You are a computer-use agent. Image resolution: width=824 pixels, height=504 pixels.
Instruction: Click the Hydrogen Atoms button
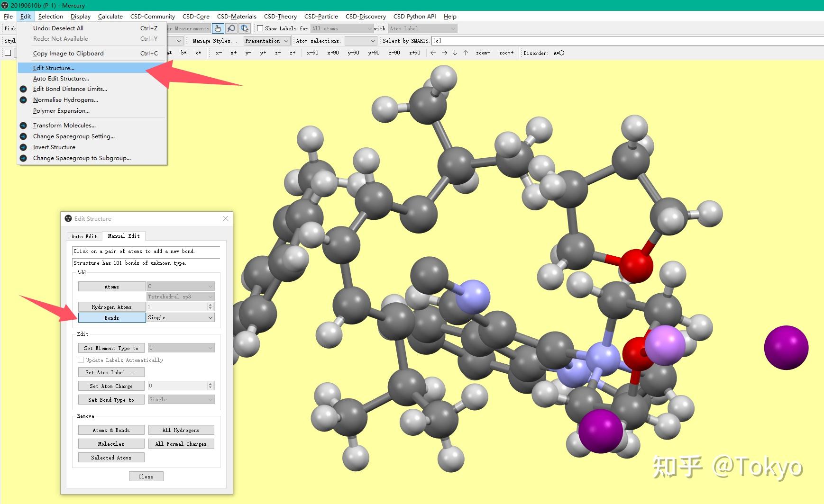click(x=112, y=307)
